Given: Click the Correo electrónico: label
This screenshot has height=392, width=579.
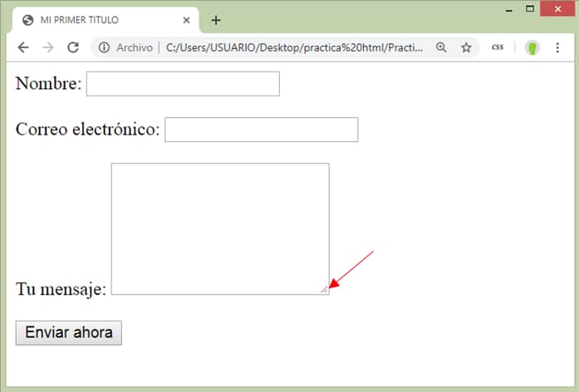Looking at the screenshot, I should click(87, 129).
